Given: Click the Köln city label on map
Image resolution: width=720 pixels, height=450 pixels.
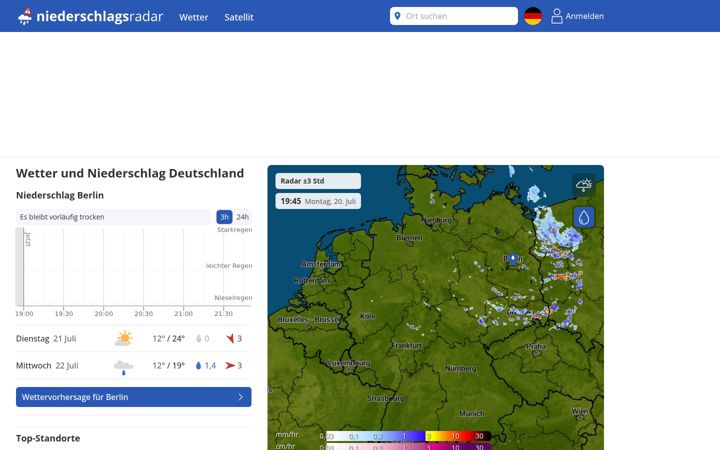Looking at the screenshot, I should [367, 316].
